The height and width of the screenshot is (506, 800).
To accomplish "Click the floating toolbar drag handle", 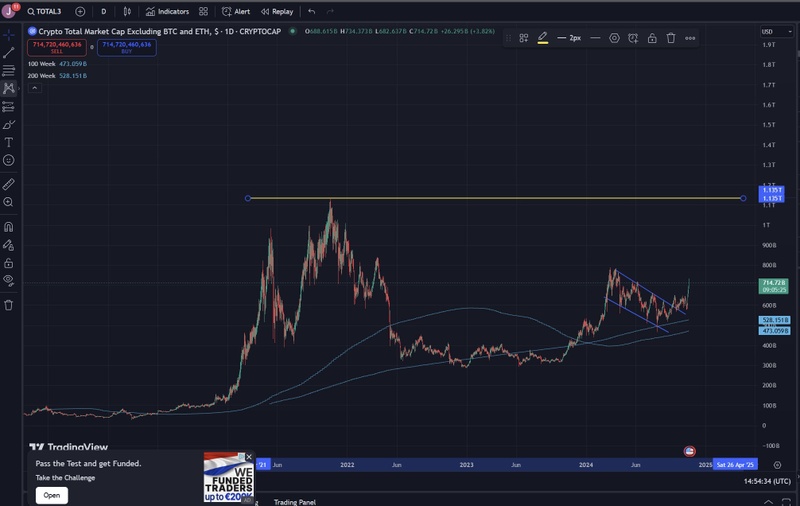I will [508, 38].
